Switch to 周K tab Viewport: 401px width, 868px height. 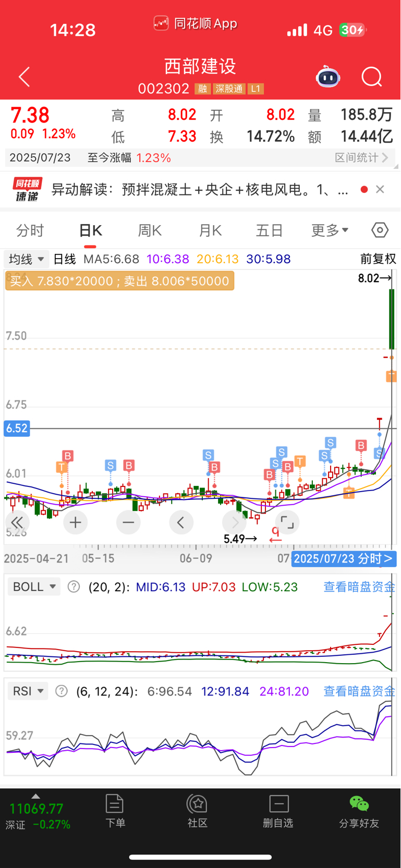click(150, 230)
